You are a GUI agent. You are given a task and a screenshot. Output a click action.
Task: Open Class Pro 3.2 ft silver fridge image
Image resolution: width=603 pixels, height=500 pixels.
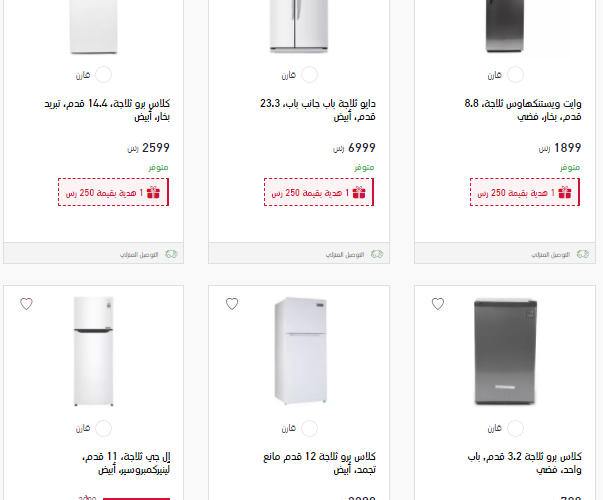pyautogui.click(x=505, y=352)
